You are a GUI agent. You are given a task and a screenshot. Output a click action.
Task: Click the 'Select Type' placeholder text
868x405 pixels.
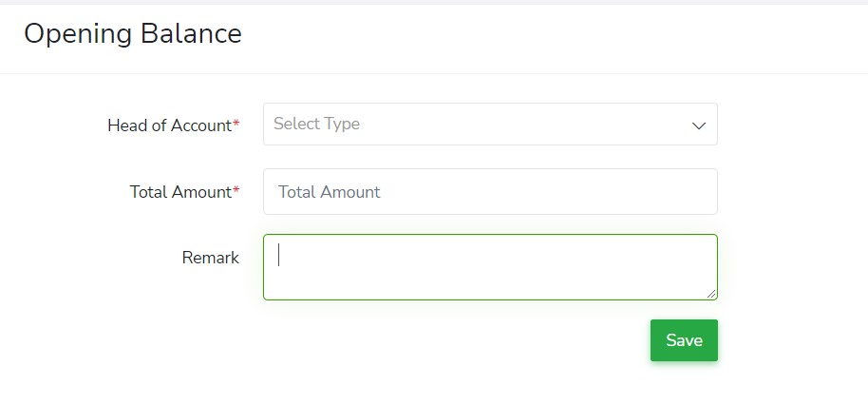[x=316, y=124]
